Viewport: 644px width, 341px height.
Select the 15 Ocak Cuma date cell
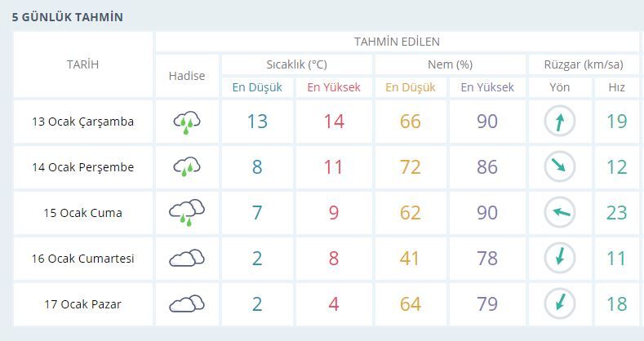82,213
